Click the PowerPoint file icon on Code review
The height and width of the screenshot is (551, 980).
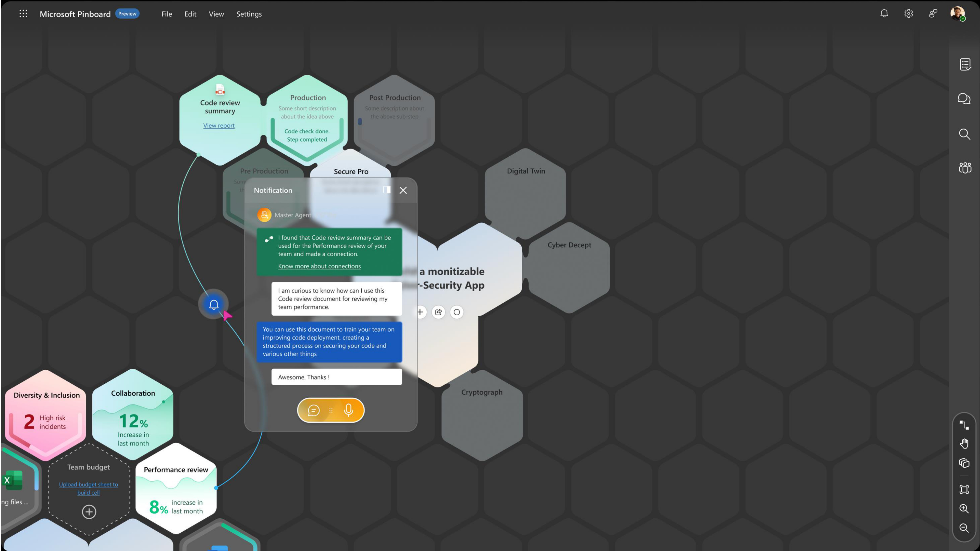220,89
